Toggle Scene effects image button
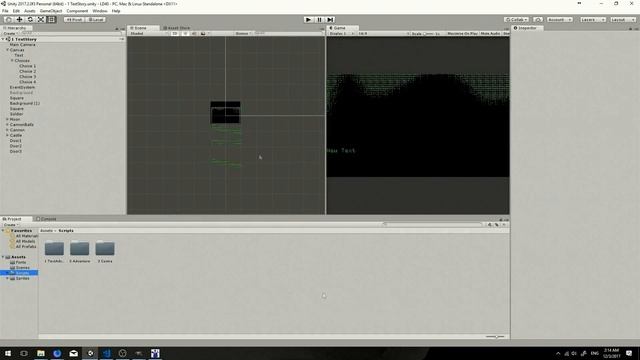 (x=203, y=33)
